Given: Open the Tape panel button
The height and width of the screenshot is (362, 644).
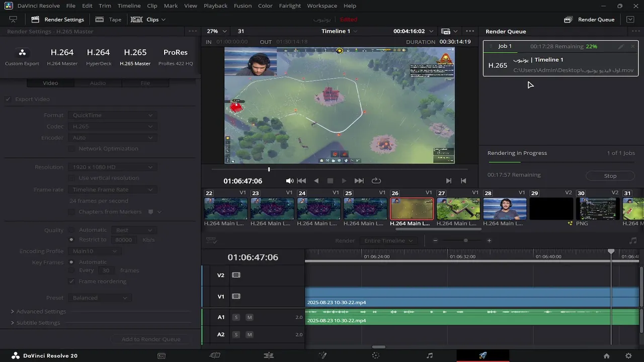Looking at the screenshot, I should point(109,20).
